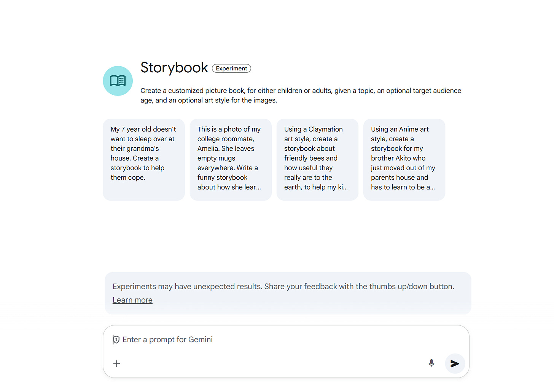
Task: Select the grandma's house sleepover prompt card
Action: [144, 159]
